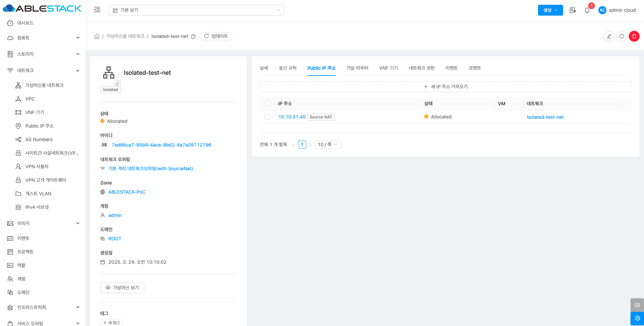Screen dimensions: 644x326
Task: Collapse sidebar with the menu fold icon
Action: click(97, 10)
